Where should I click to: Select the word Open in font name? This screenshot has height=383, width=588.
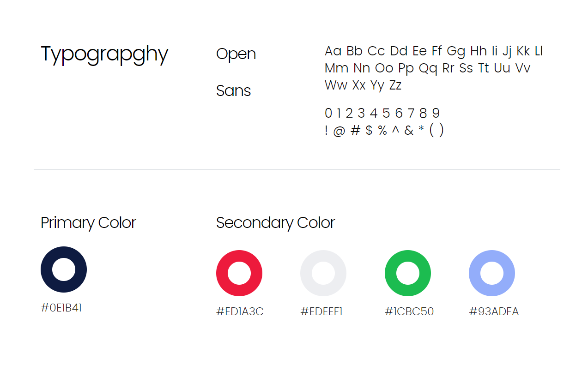236,54
